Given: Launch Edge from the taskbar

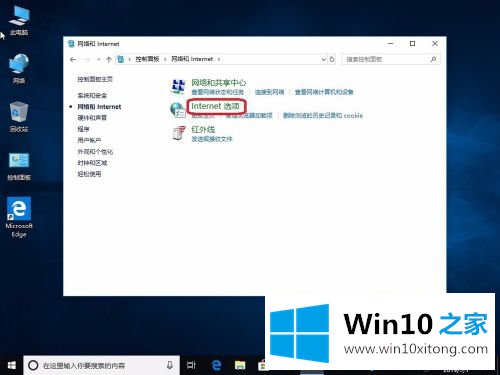Looking at the screenshot, I should [216, 365].
